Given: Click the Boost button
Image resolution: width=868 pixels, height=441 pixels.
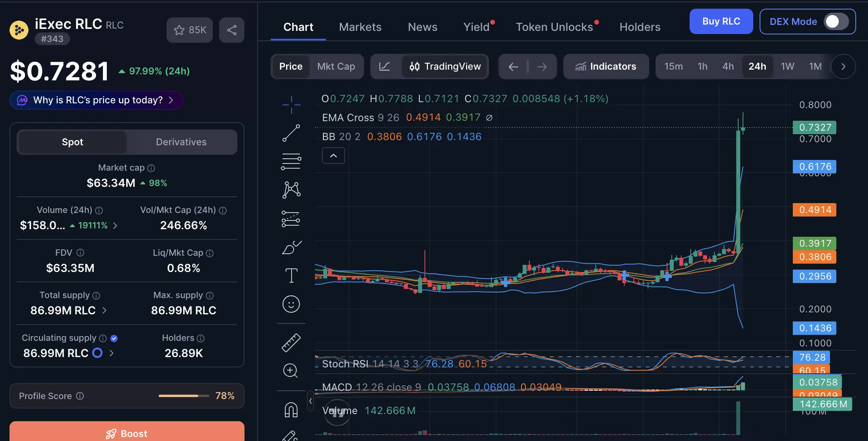Looking at the screenshot, I should coord(127,431).
